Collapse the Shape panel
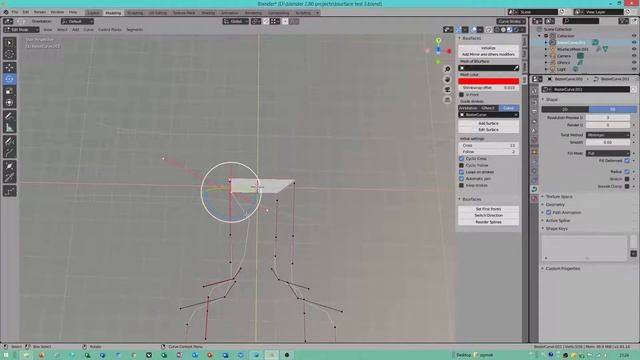 (551, 100)
